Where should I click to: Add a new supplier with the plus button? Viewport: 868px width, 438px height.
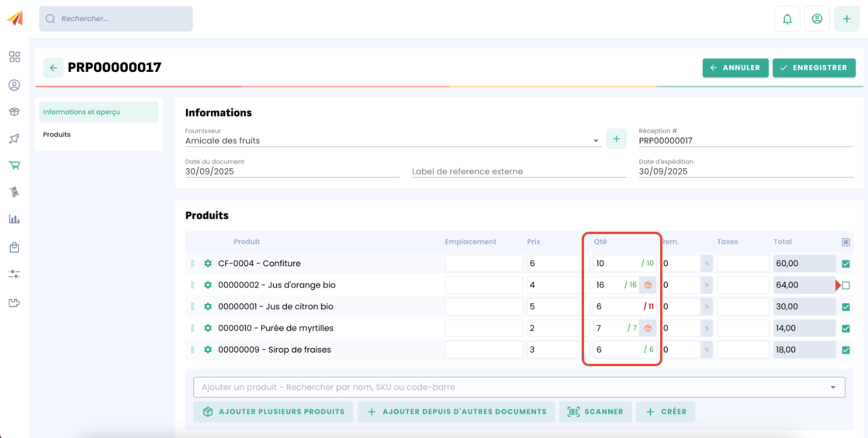point(616,139)
